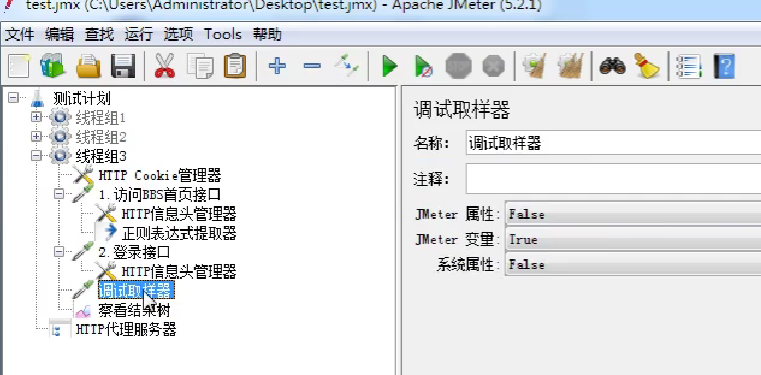The image size is (761, 375).
Task: Open the JMeter 属性 dropdown
Action: (x=633, y=214)
